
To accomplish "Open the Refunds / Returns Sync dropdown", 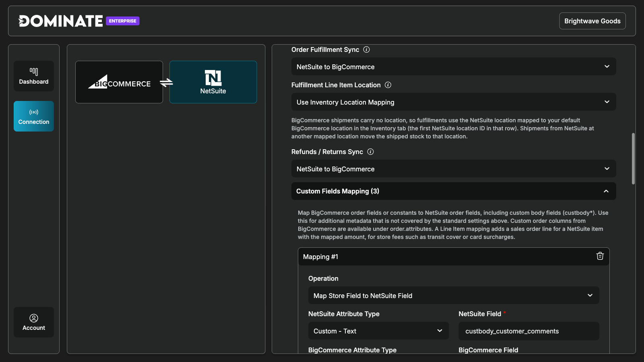I will [454, 169].
